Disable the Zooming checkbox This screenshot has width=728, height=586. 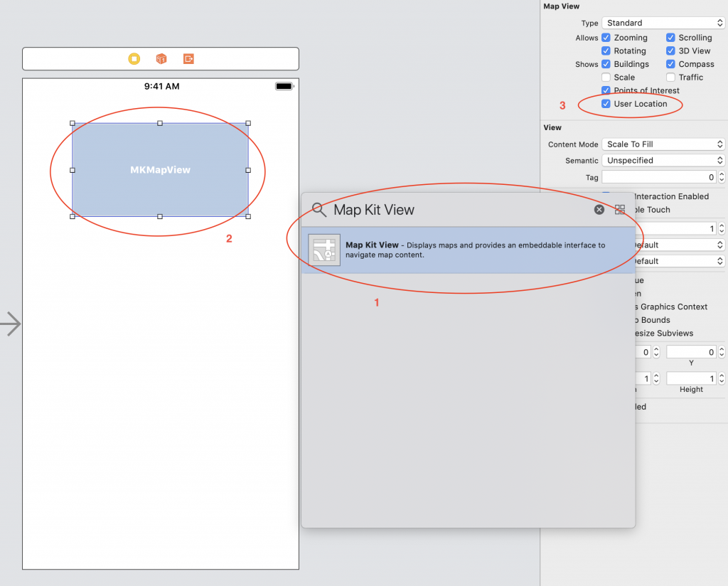click(x=606, y=38)
